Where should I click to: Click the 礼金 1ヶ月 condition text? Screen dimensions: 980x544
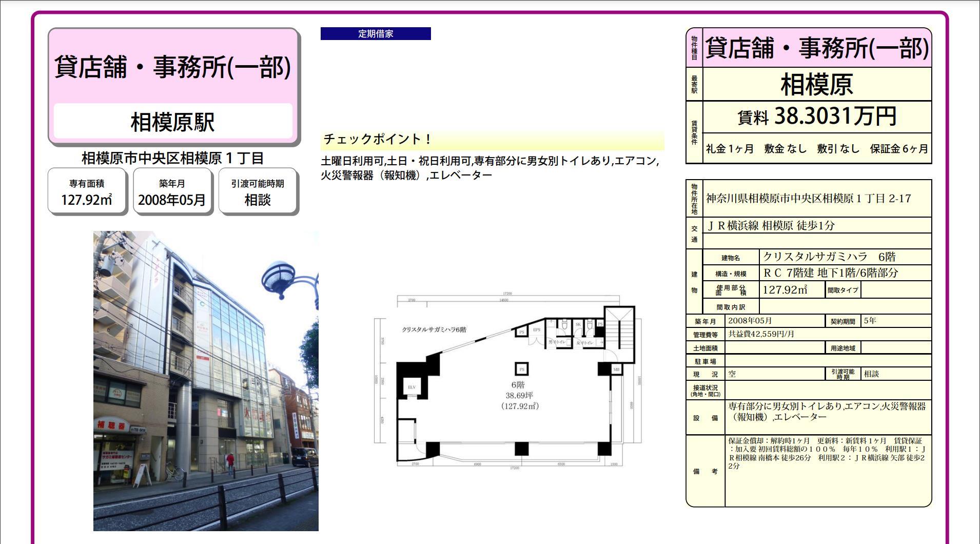tap(730, 149)
